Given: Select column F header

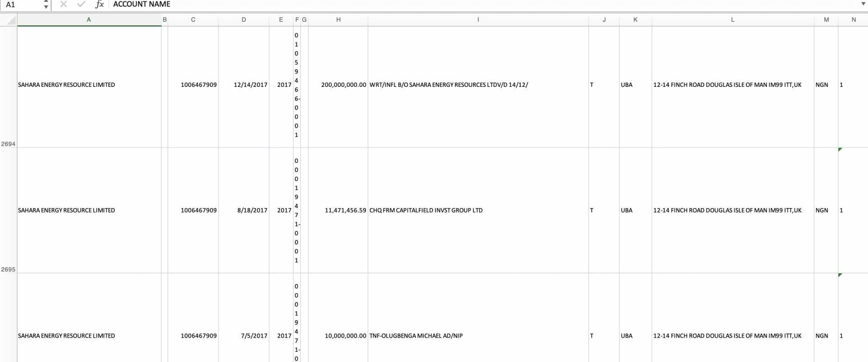Looking at the screenshot, I should pos(297,20).
